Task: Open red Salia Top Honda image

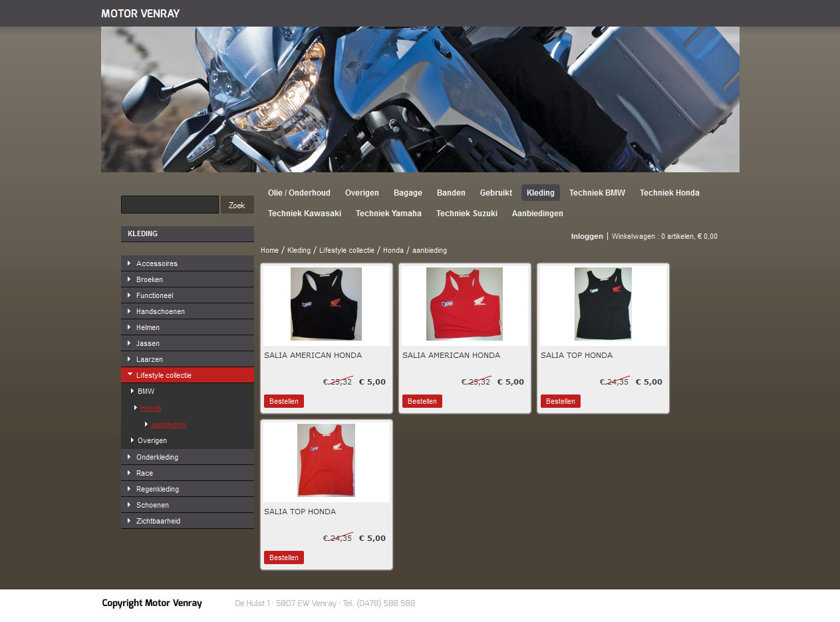Action: [x=326, y=460]
